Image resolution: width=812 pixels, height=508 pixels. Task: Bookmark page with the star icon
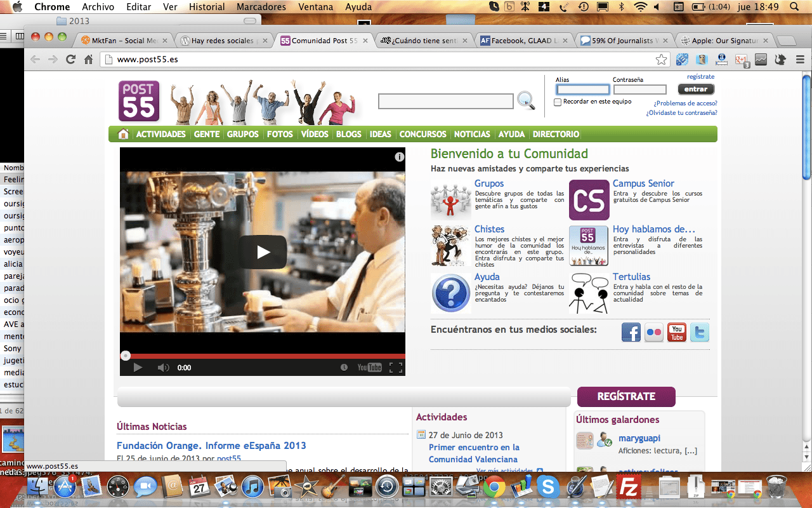662,60
